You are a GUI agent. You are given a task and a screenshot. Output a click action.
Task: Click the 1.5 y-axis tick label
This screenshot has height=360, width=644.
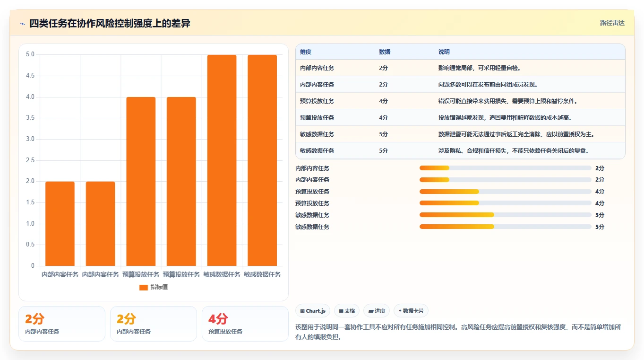click(30, 202)
